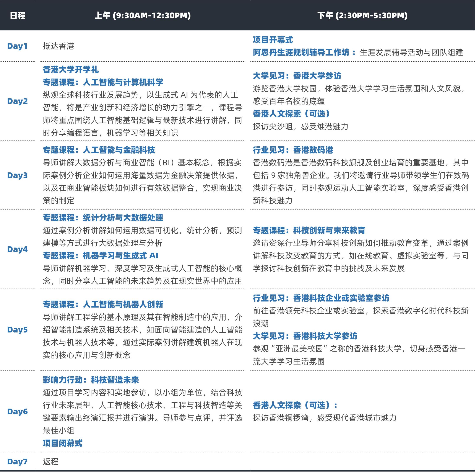Click the 项目开幕式 heading
This screenshot has height=473, width=476.
[x=273, y=40]
